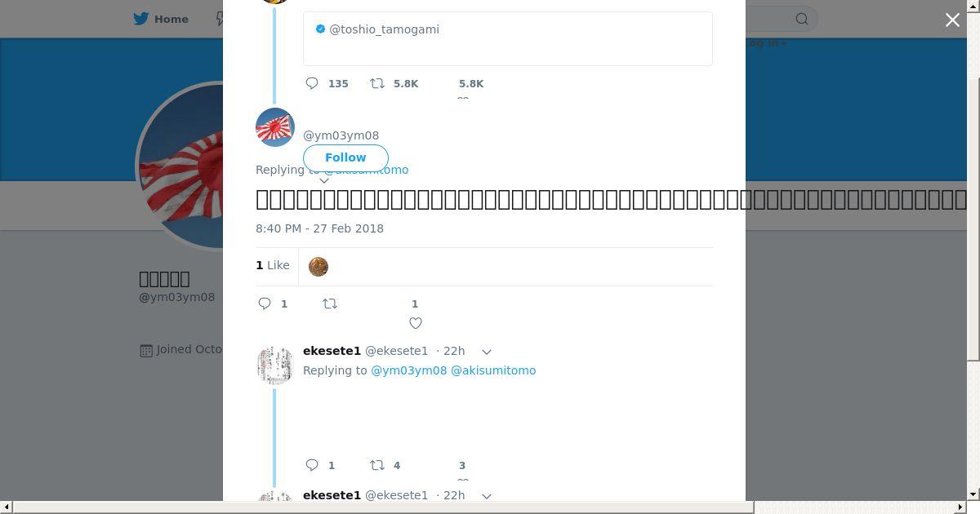Click the search magnifier icon
The height and width of the screenshot is (514, 980).
click(802, 19)
